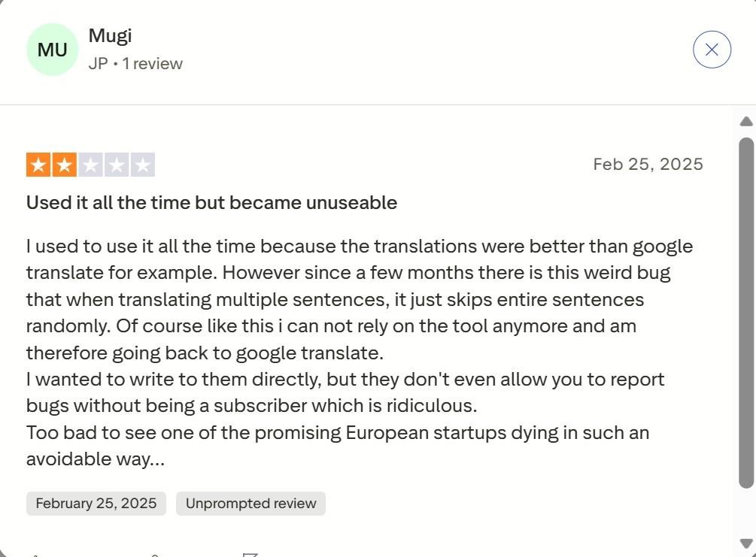Click the review title about becoming unuseable
This screenshot has height=557, width=756.
(x=211, y=202)
